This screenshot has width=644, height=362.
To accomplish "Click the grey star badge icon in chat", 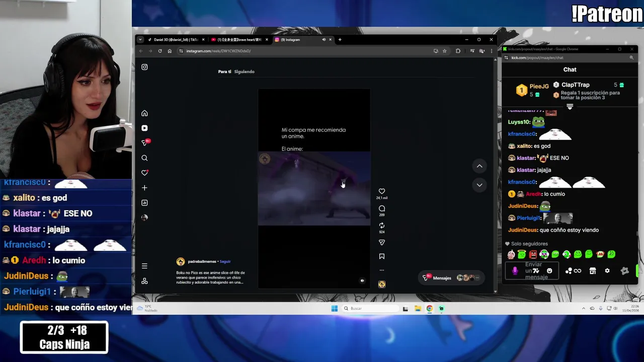I will click(625, 271).
